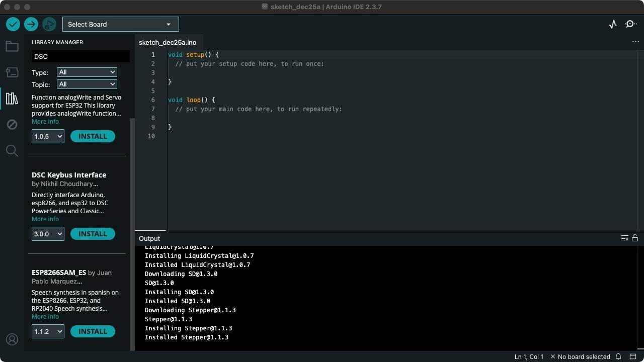Open the Sketchbook folder sidebar icon

click(12, 47)
